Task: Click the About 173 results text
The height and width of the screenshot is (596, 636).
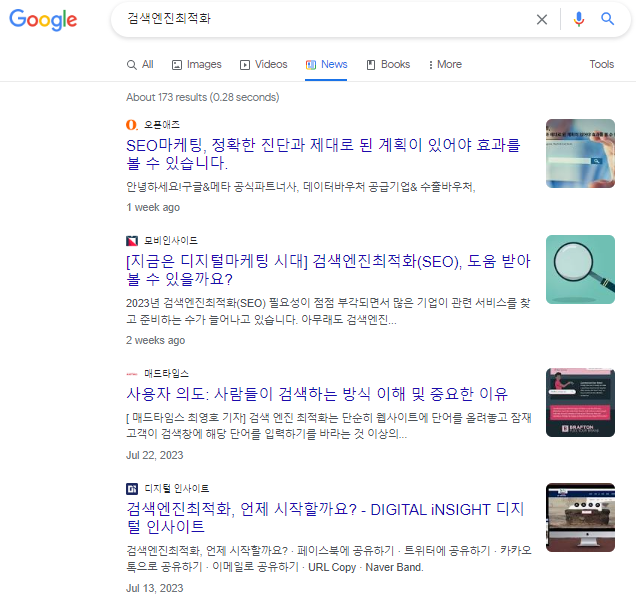Action: click(x=202, y=97)
